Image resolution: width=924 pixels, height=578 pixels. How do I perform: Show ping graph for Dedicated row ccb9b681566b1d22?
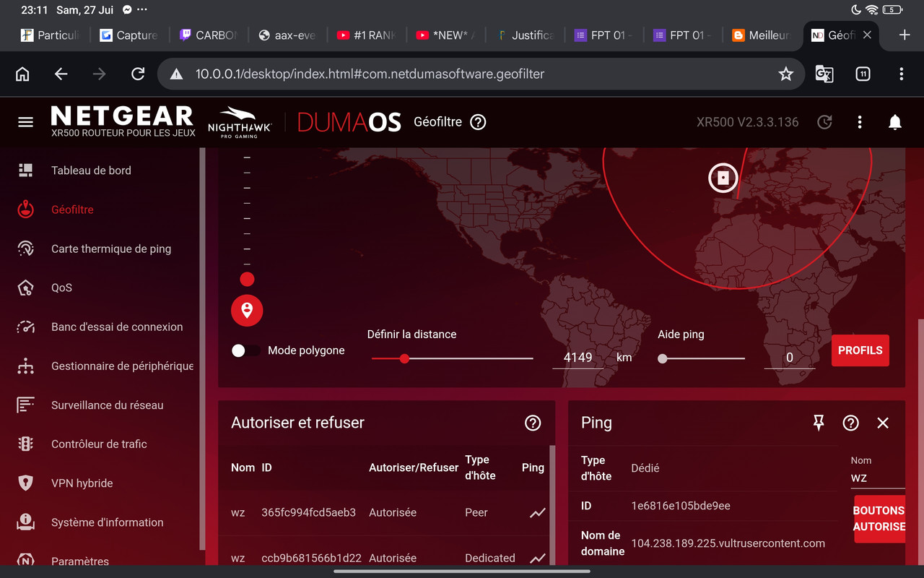(537, 558)
